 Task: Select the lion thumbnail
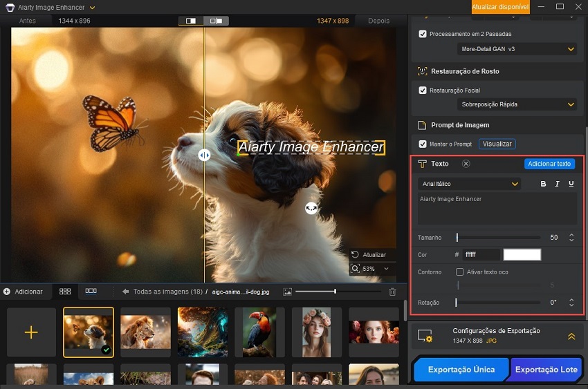point(145,332)
